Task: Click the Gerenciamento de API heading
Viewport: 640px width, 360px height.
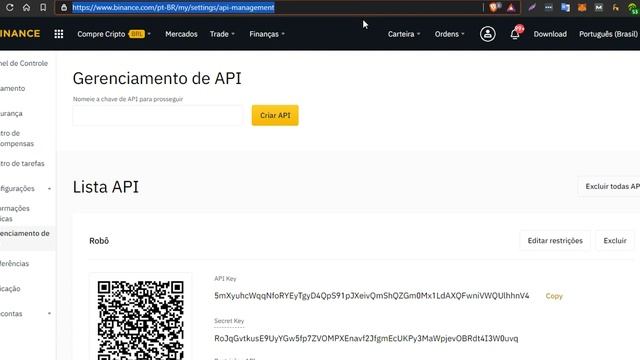Action: click(157, 78)
